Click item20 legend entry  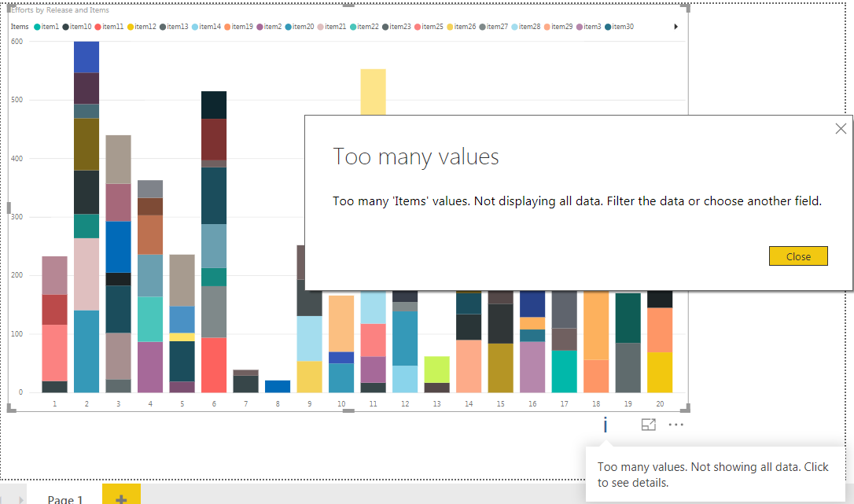point(300,27)
